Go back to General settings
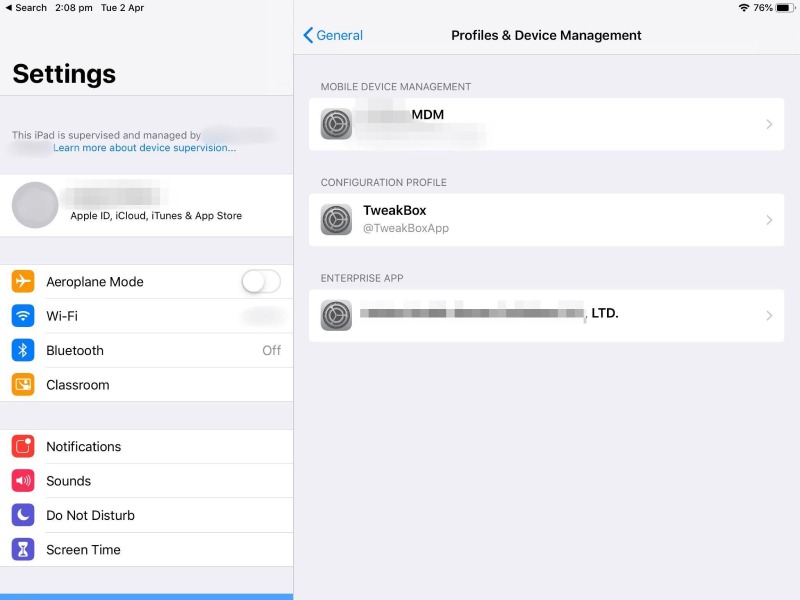The image size is (800, 600). [x=333, y=35]
